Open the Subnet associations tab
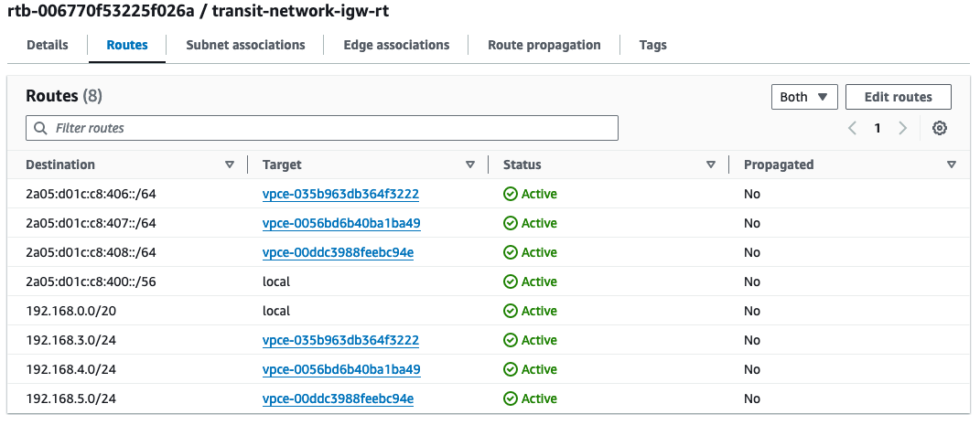This screenshot has height=425, width=980. click(x=245, y=45)
